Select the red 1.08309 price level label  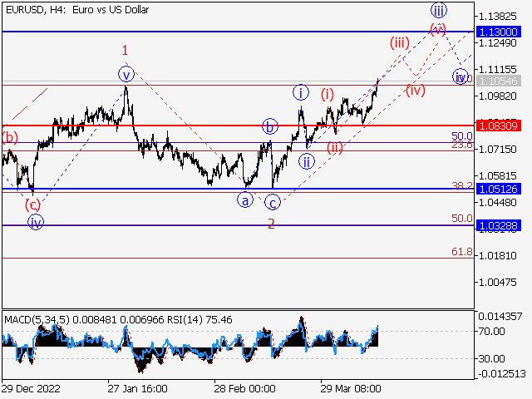point(499,126)
